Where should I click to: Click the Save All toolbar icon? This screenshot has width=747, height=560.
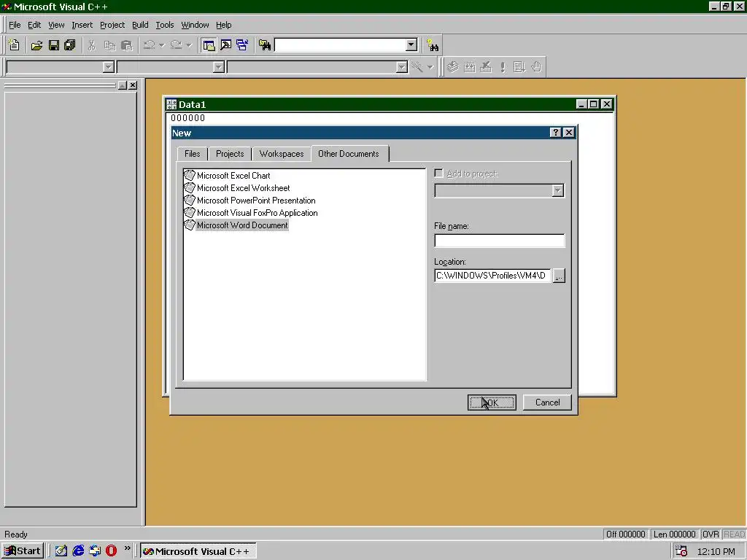tap(70, 45)
